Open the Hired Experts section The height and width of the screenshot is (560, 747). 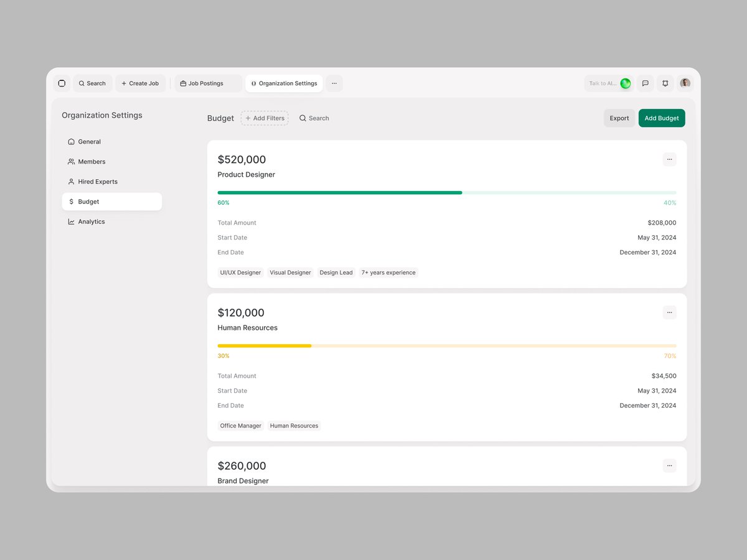tap(112, 182)
